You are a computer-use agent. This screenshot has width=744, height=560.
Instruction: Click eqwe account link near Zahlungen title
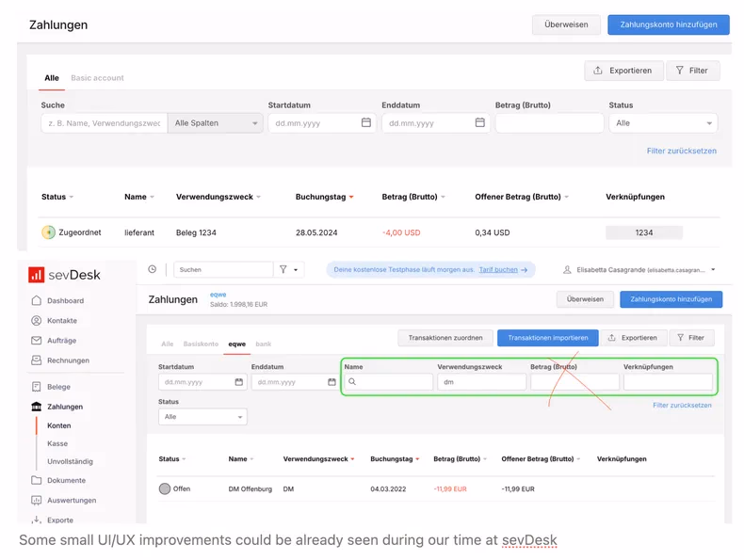[218, 295]
